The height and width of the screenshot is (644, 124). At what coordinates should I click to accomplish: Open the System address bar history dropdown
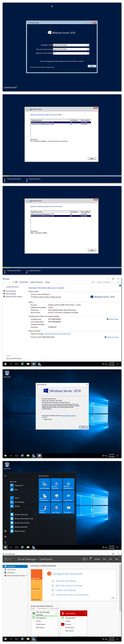click(91, 282)
